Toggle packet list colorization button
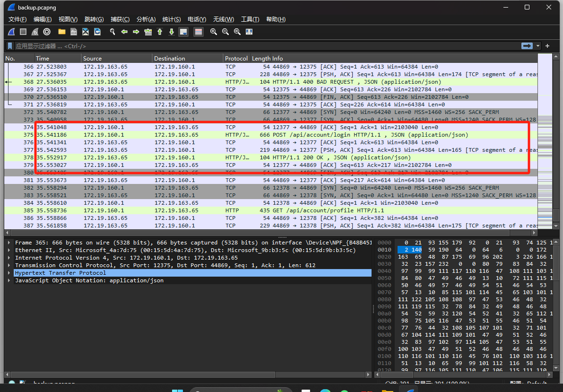 click(x=199, y=32)
